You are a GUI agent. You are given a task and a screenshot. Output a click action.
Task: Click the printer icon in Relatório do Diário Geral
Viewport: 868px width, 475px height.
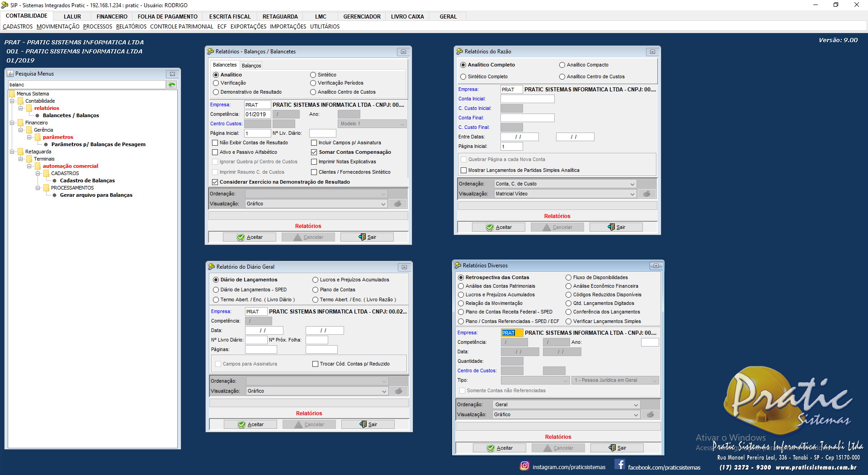click(399, 391)
